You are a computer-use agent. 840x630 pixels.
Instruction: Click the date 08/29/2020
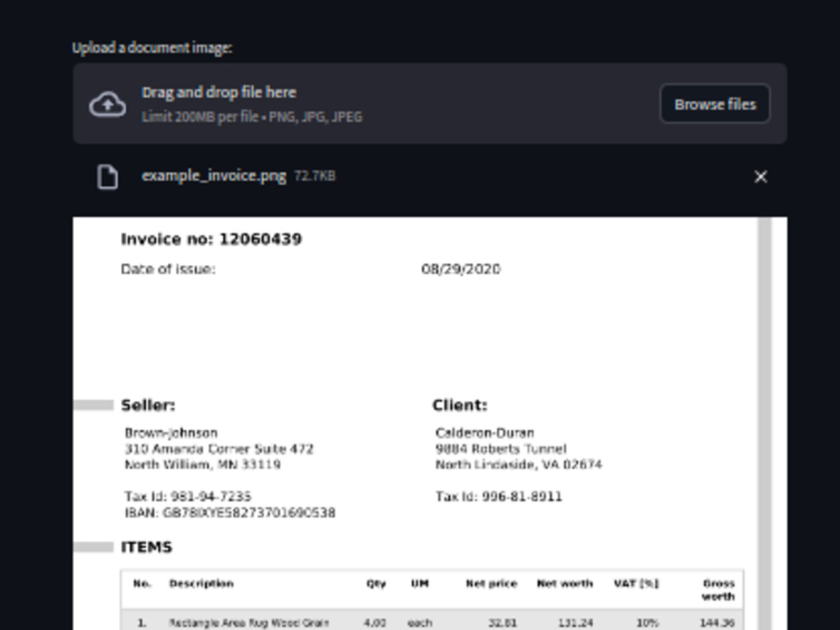point(460,269)
